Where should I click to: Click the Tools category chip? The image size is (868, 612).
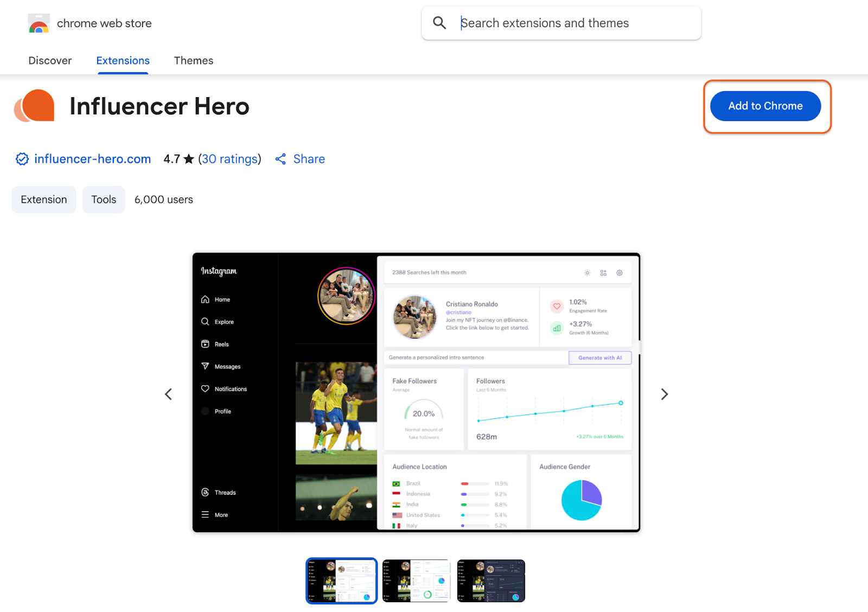pos(104,200)
